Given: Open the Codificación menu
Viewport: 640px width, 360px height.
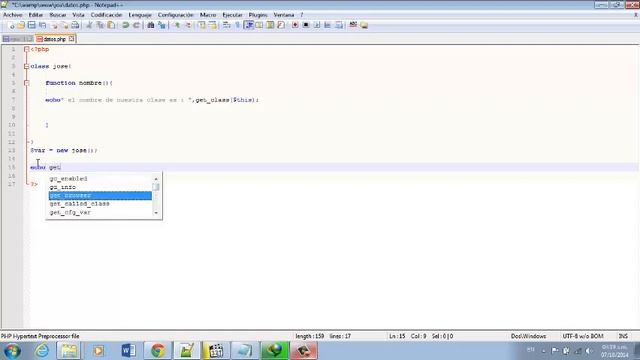Looking at the screenshot, I should (106, 15).
